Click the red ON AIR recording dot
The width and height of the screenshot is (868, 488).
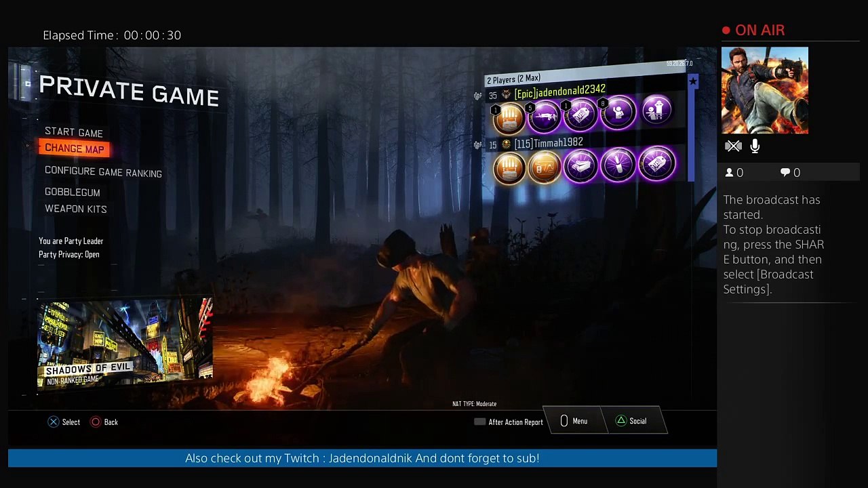pyautogui.click(x=726, y=30)
